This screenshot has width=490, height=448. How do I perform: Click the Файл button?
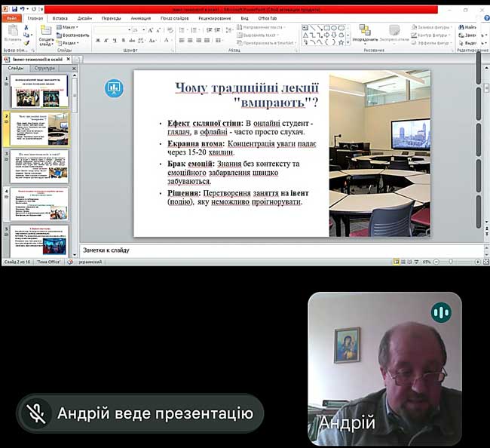tap(12, 17)
